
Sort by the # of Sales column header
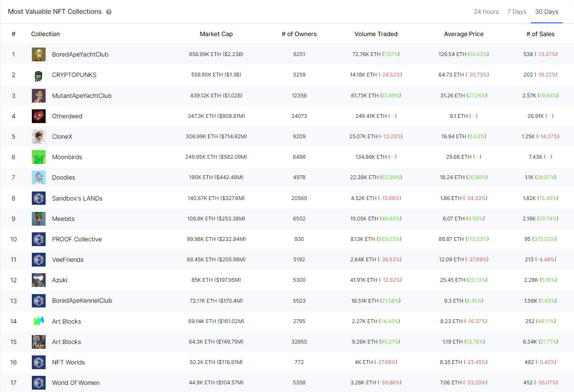point(540,34)
